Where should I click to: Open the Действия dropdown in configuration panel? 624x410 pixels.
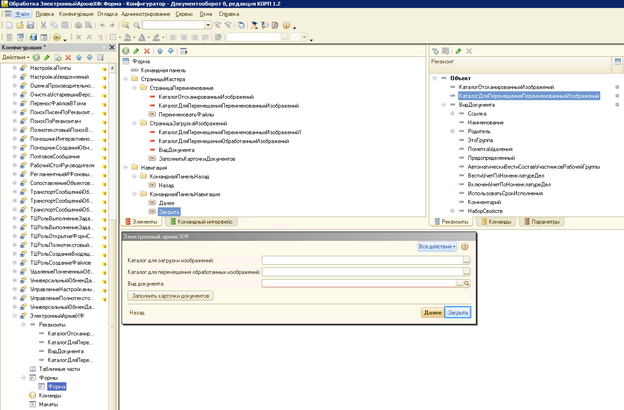point(14,57)
